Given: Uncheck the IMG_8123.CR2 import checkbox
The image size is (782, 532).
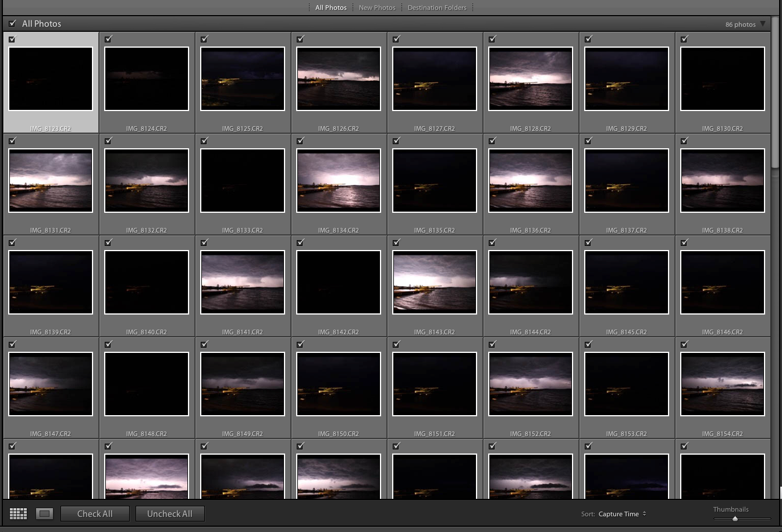Looking at the screenshot, I should 12,39.
